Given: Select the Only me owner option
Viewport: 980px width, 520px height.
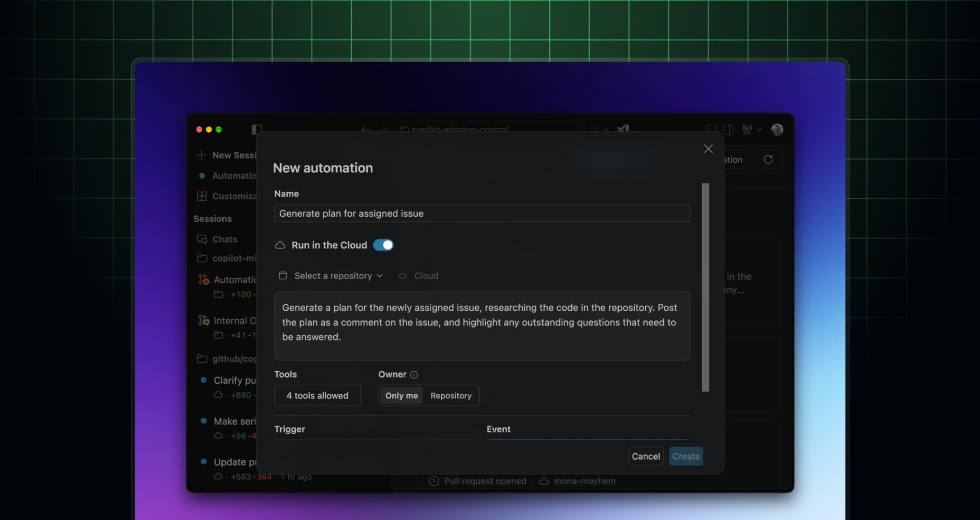Looking at the screenshot, I should (x=401, y=396).
